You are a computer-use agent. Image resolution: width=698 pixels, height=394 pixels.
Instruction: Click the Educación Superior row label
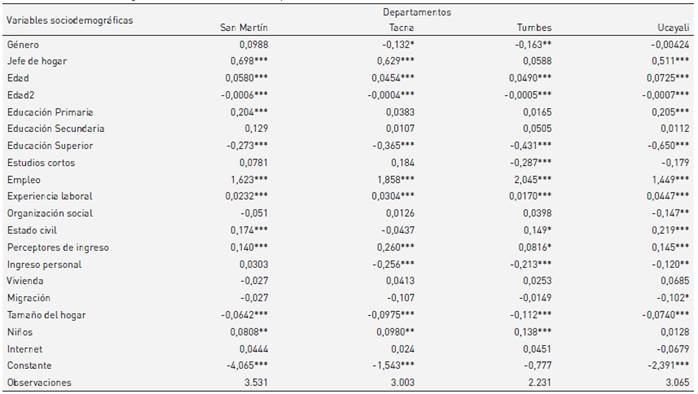pyautogui.click(x=50, y=146)
